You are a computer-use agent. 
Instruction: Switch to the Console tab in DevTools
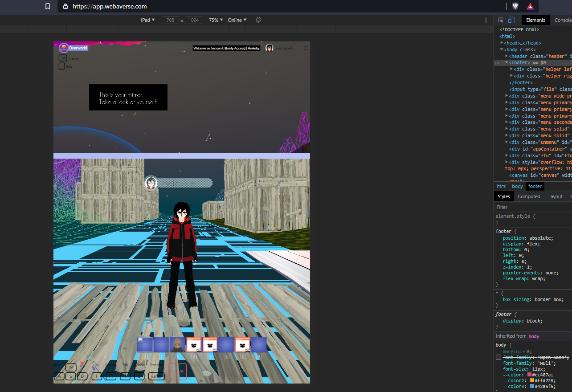click(562, 20)
